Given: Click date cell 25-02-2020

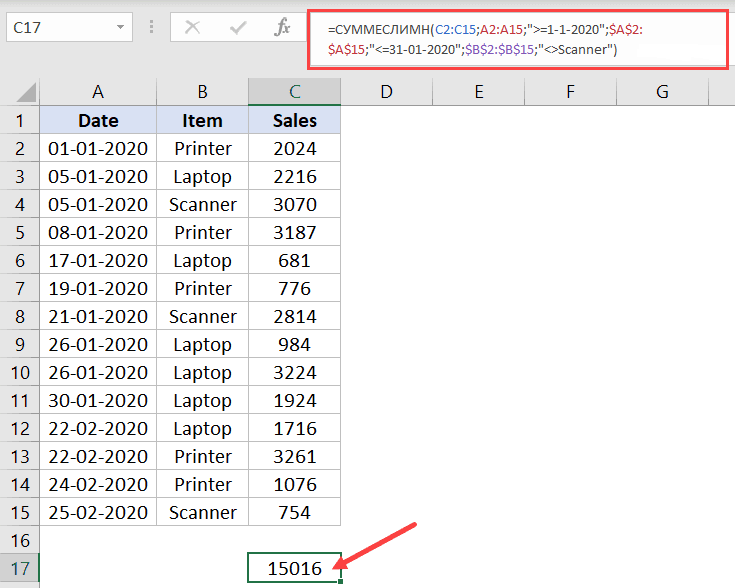Looking at the screenshot, I should click(98, 513).
